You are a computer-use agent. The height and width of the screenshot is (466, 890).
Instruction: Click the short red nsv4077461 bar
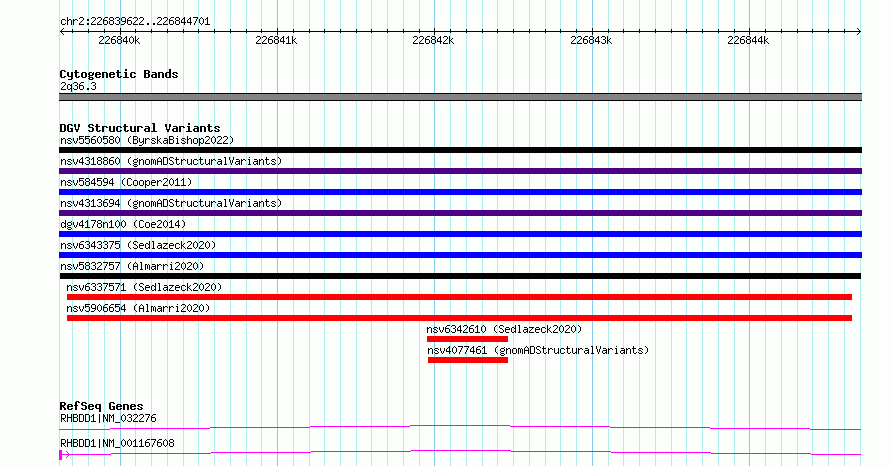pos(468,360)
